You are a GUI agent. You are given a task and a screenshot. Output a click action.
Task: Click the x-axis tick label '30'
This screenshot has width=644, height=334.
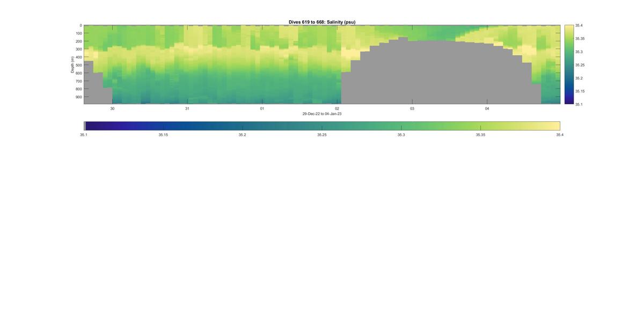112,108
